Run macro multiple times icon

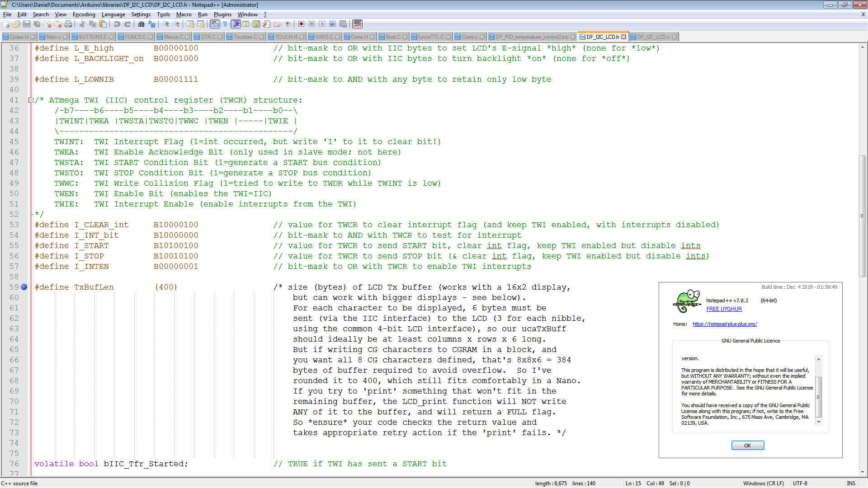[x=332, y=24]
